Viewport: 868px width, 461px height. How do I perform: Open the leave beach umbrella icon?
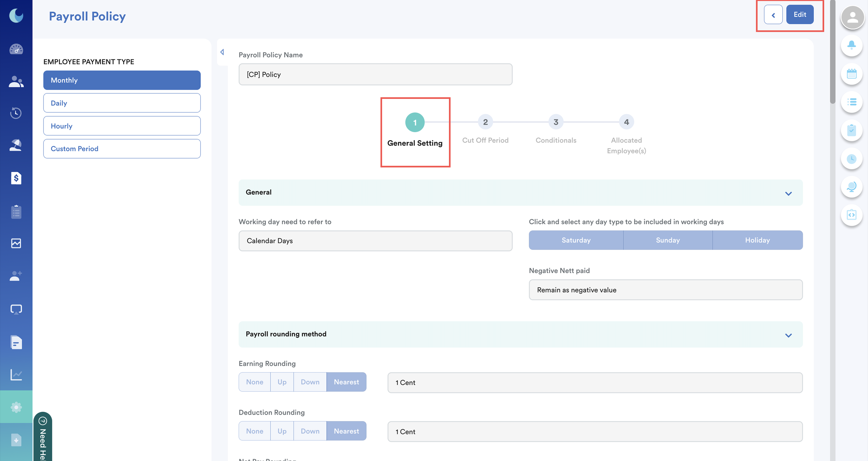(16, 145)
